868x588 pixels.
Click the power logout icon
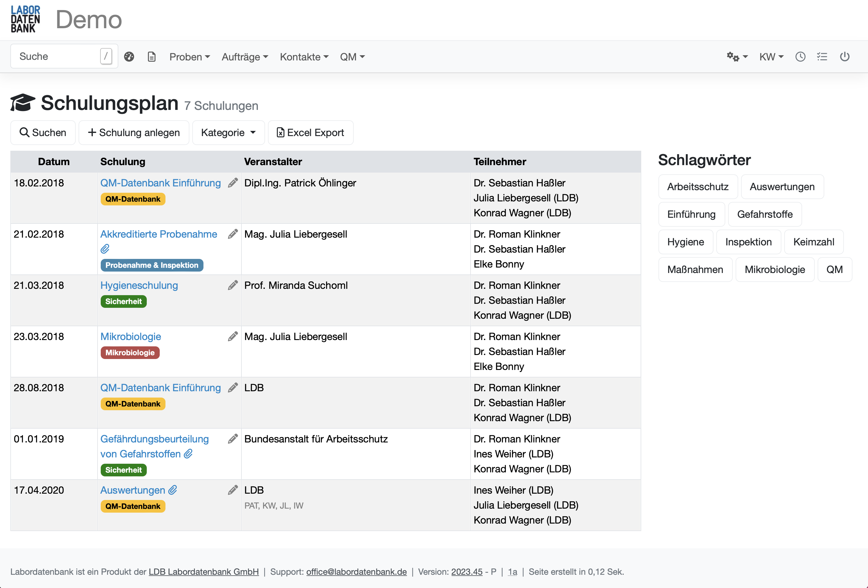[845, 57]
